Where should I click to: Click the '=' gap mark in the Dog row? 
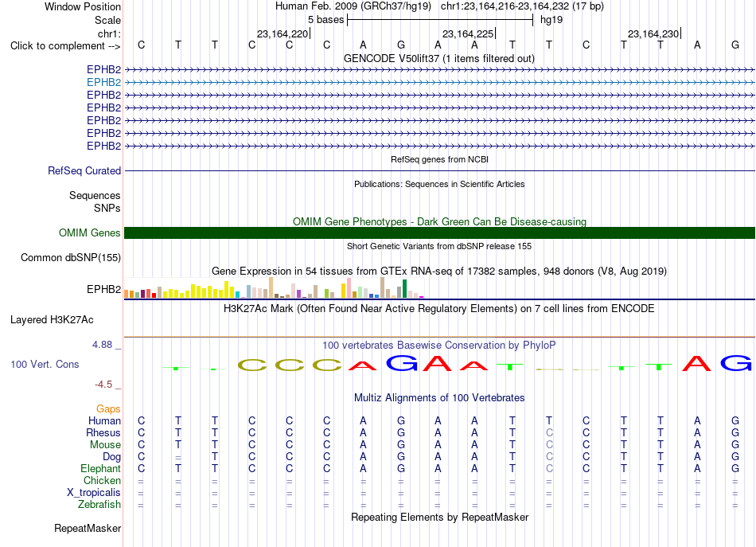[178, 457]
